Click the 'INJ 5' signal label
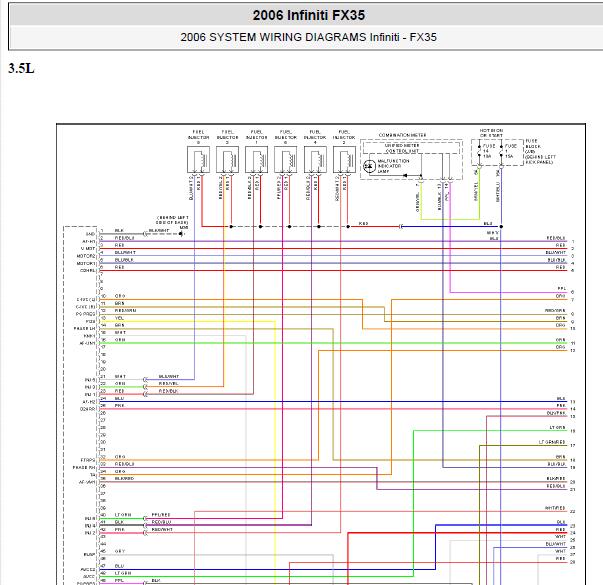603x585 pixels. (x=90, y=380)
